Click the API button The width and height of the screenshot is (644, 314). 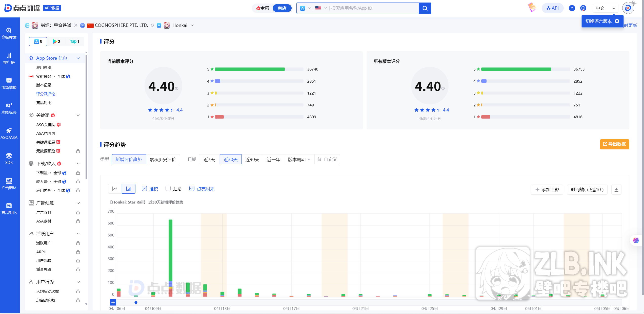pos(552,8)
